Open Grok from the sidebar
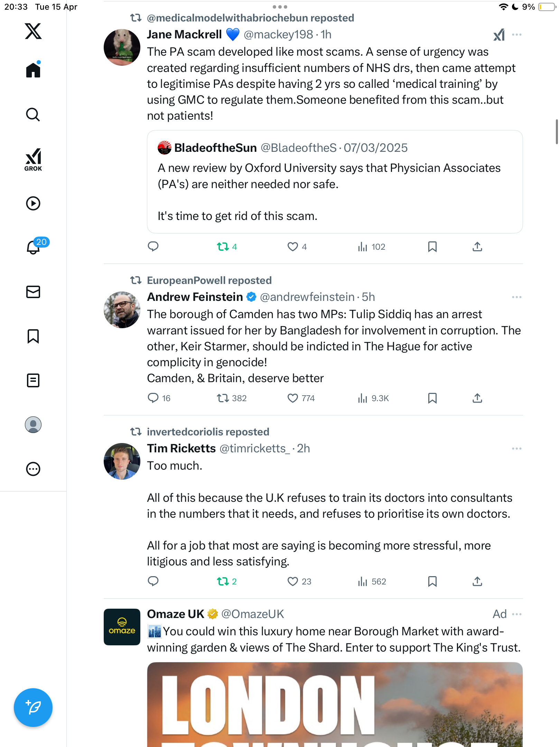The image size is (560, 747). coord(33,159)
